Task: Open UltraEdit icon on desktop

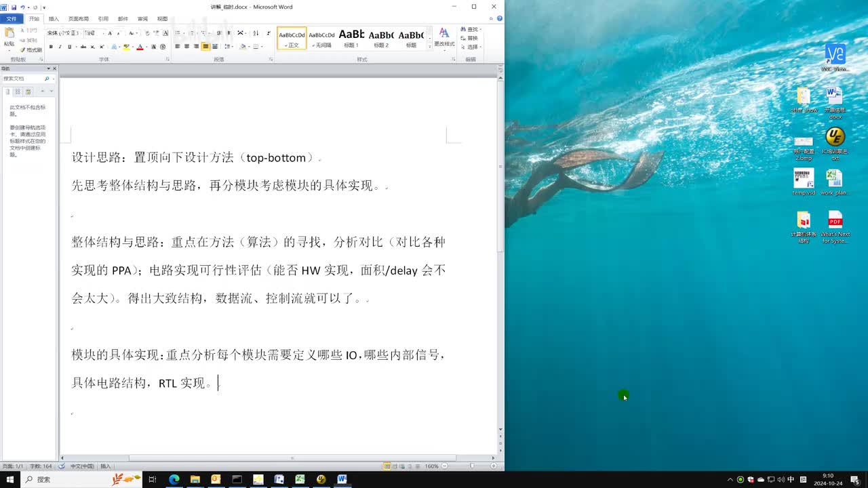Action: (x=835, y=142)
